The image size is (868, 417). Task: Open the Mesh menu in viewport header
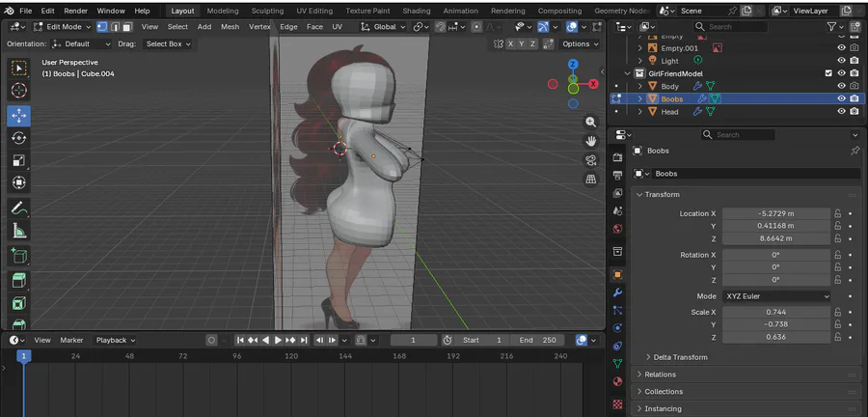click(x=230, y=27)
